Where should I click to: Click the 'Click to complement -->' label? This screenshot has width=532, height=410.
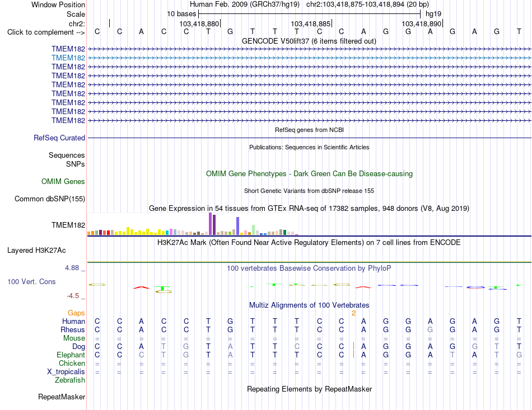point(46,32)
